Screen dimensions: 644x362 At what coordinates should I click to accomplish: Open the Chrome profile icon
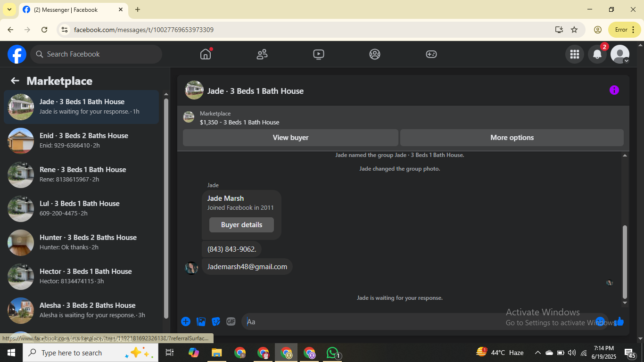pyautogui.click(x=598, y=30)
